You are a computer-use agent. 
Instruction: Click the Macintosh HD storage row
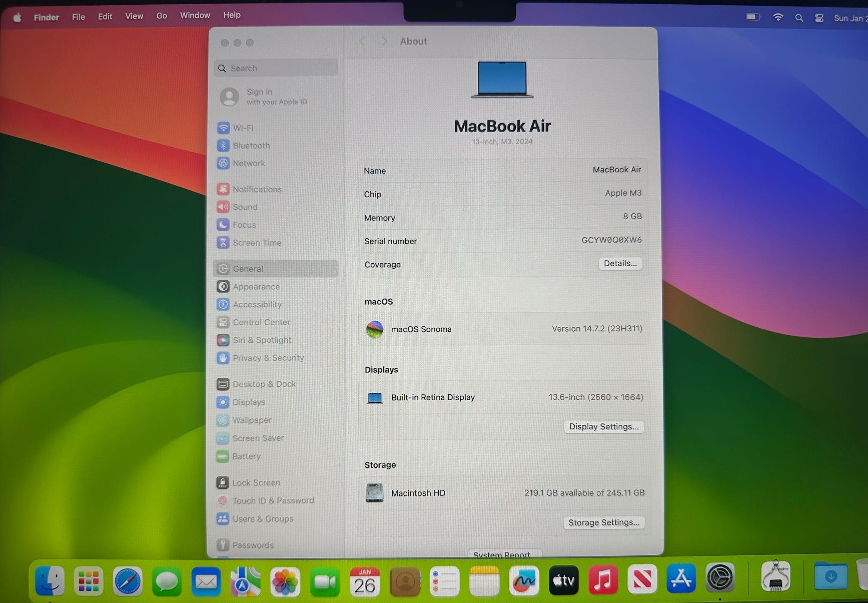pos(504,493)
